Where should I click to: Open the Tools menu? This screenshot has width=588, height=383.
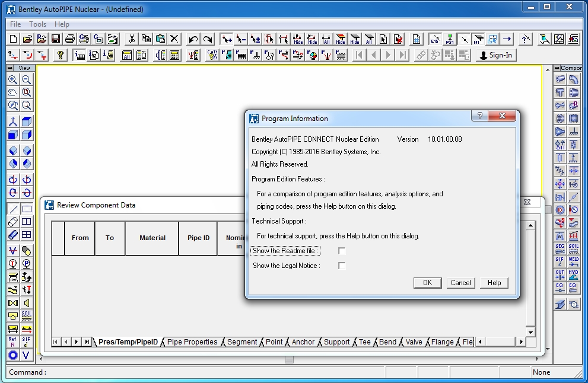(37, 24)
